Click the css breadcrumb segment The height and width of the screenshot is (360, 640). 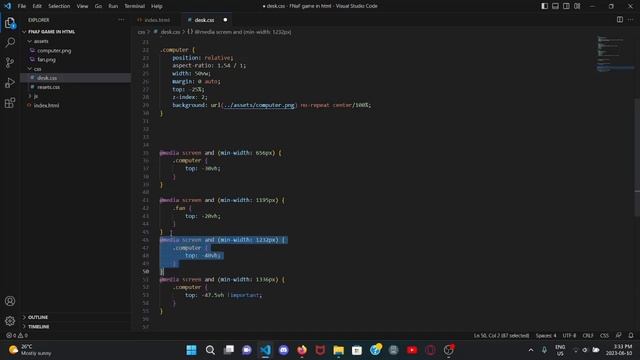click(141, 32)
